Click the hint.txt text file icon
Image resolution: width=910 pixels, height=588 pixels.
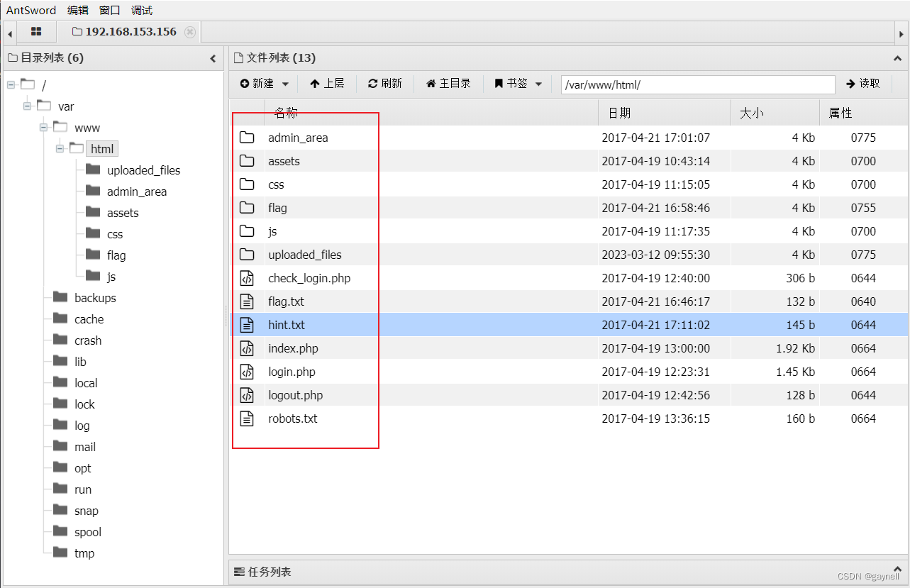click(x=247, y=325)
